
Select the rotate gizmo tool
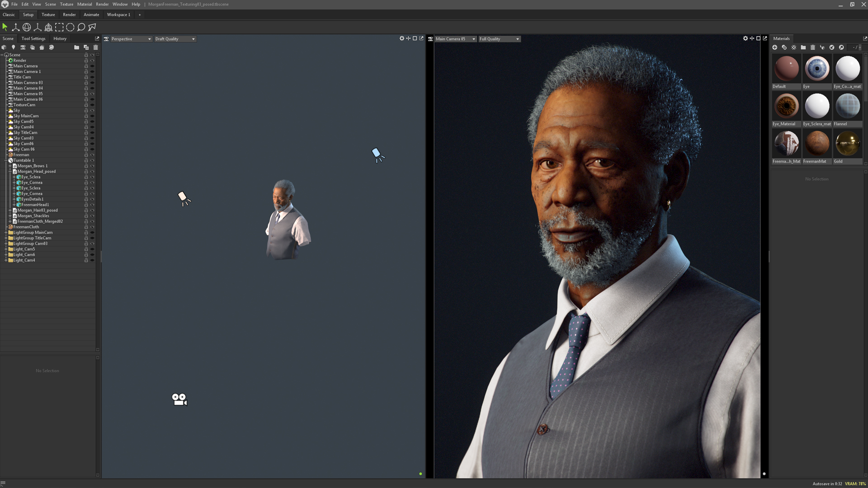[x=27, y=27]
